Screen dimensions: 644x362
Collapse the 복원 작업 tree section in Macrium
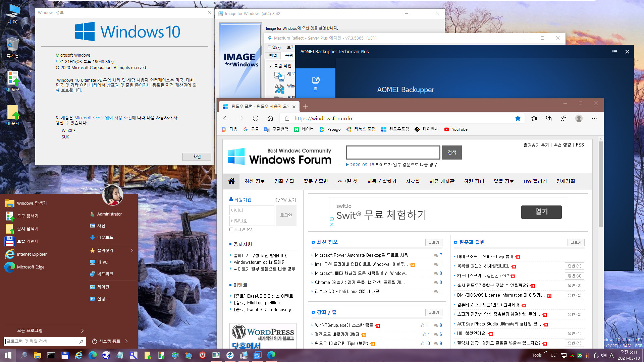[270, 66]
